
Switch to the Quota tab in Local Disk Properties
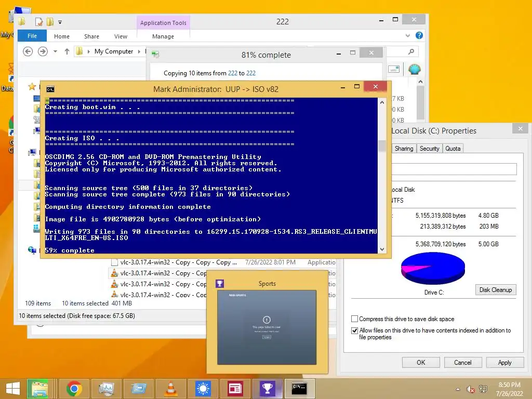click(453, 149)
